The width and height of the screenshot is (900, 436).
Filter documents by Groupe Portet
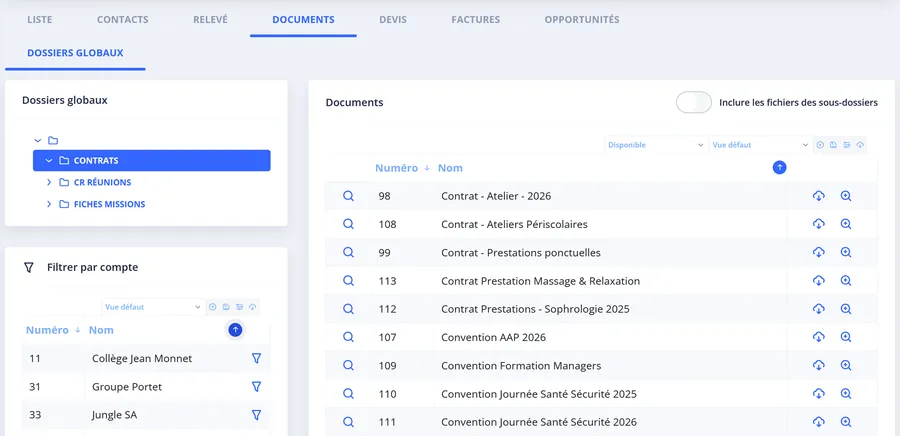click(257, 387)
